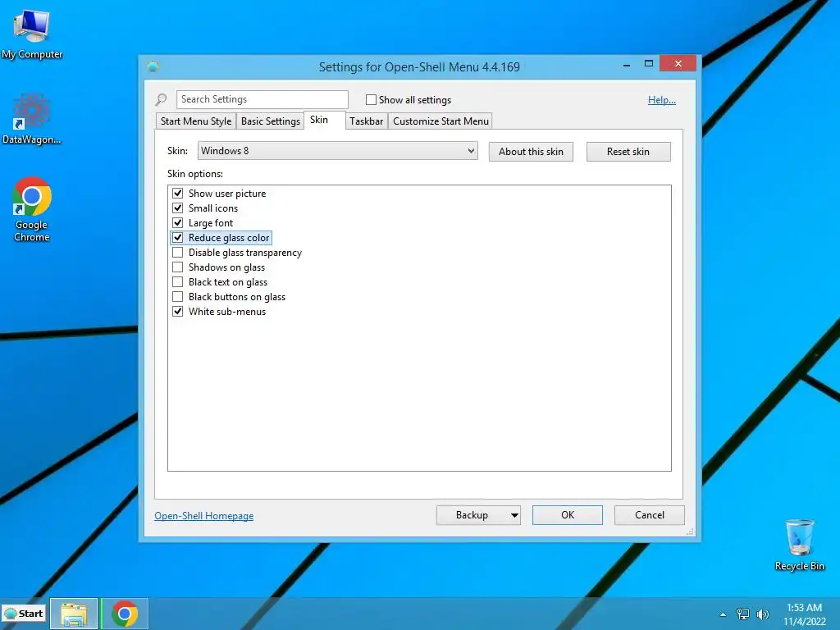Open the Open-Shell Homepage link
Viewport: 840px width, 630px height.
coord(204,515)
